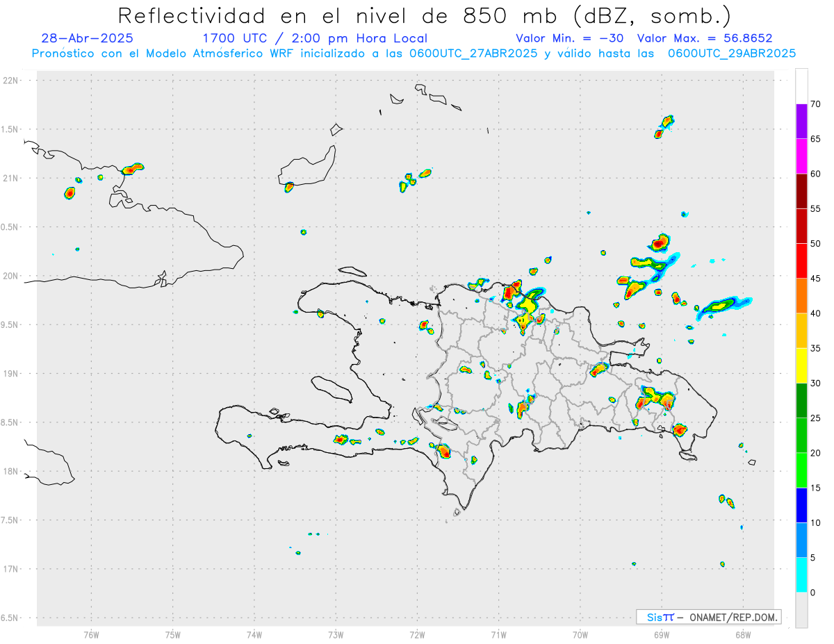The width and height of the screenshot is (834, 644).
Task: Click the "75W" longitude label
Action: click(173, 634)
